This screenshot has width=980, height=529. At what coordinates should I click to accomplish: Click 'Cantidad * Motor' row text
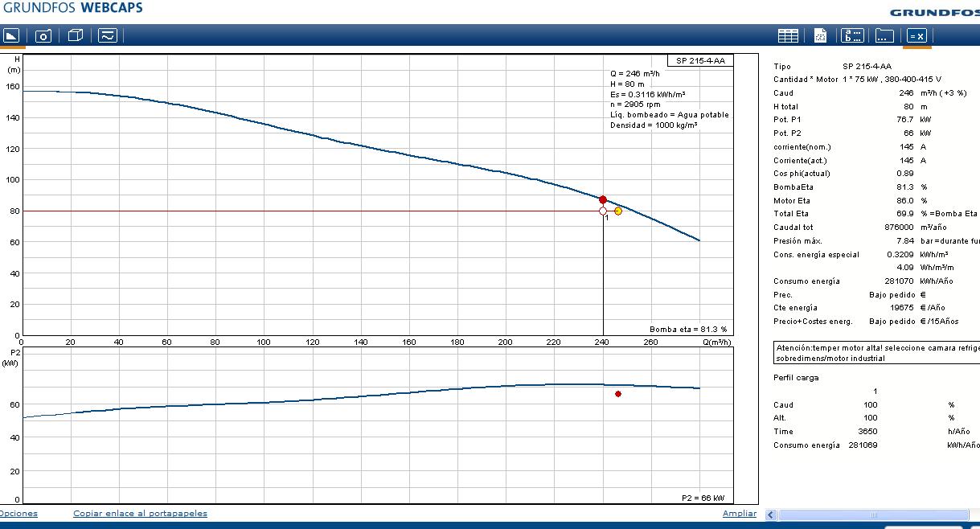(x=858, y=80)
